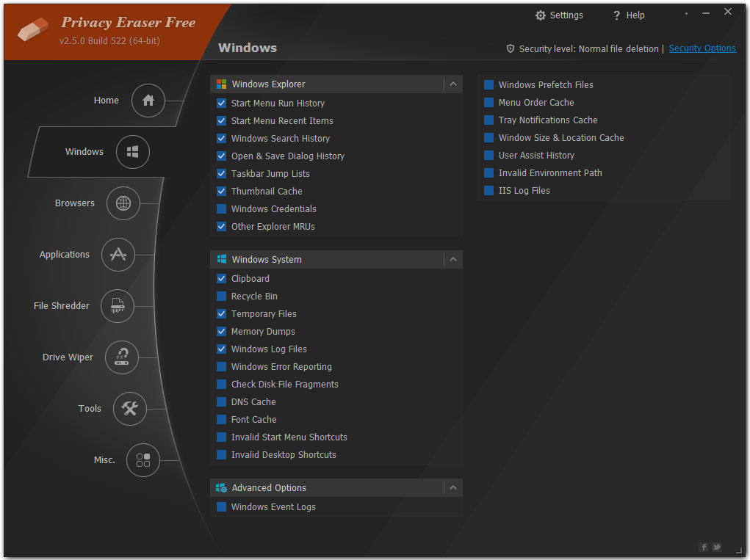Enable Invalid Start Menu Shortcuts
The width and height of the screenshot is (750, 560).
[x=221, y=437]
